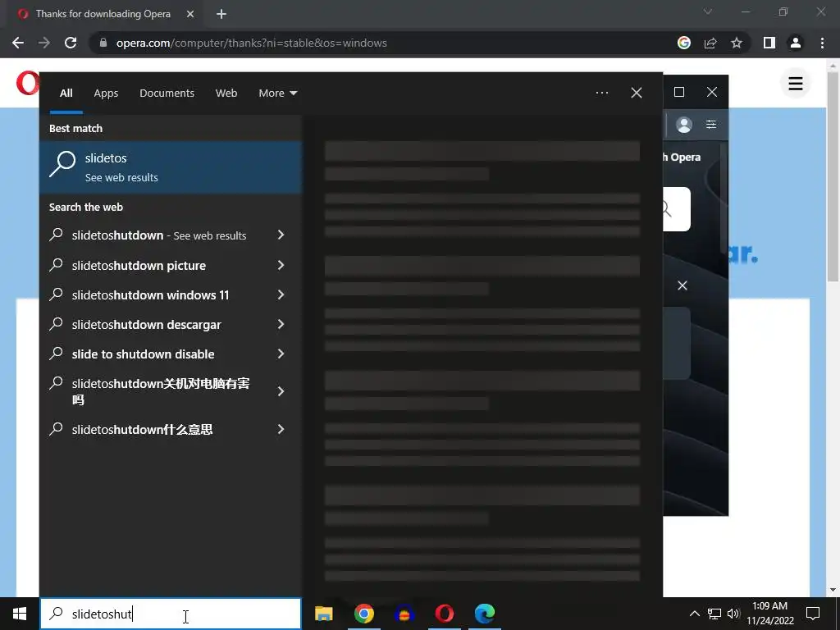Open slidetos best match result
The width and height of the screenshot is (840, 630).
point(171,167)
